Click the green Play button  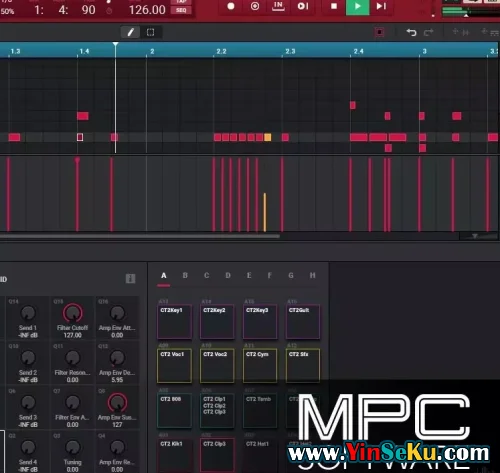click(x=357, y=6)
